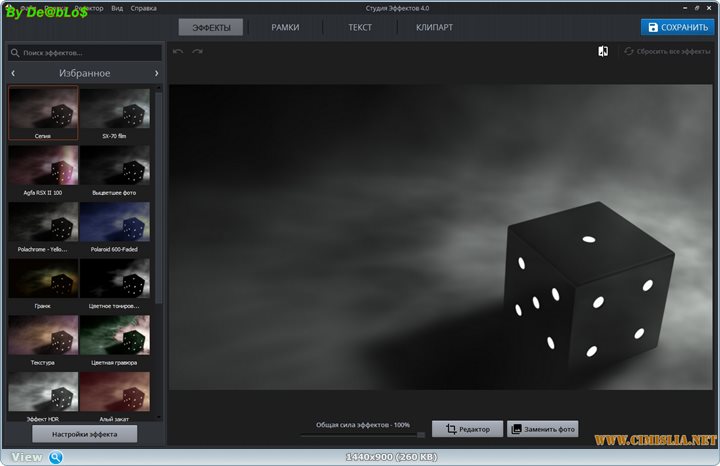Switch to the РАМКИ tab
The image size is (720, 466).
coord(285,27)
